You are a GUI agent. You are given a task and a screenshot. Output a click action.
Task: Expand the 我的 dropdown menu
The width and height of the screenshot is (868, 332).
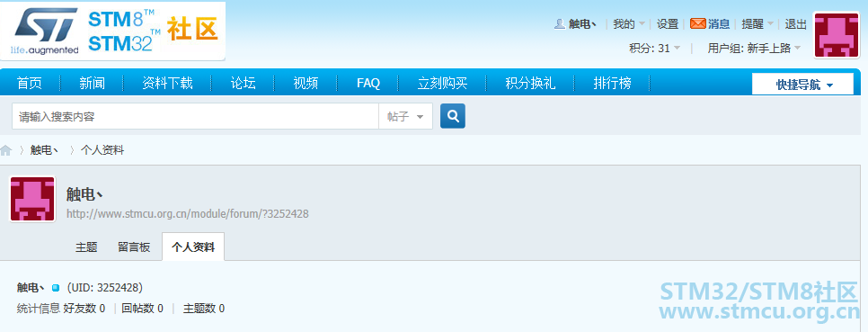pyautogui.click(x=629, y=23)
